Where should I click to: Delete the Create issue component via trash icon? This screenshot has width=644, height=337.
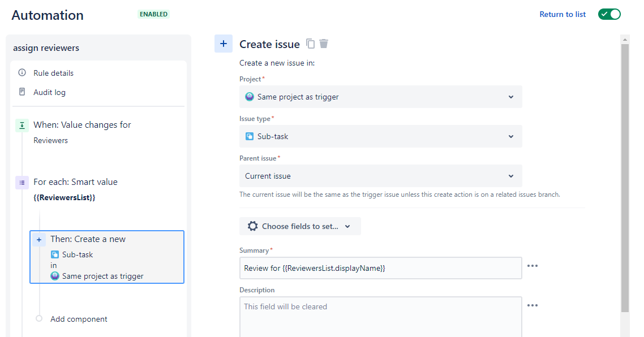[x=324, y=44]
